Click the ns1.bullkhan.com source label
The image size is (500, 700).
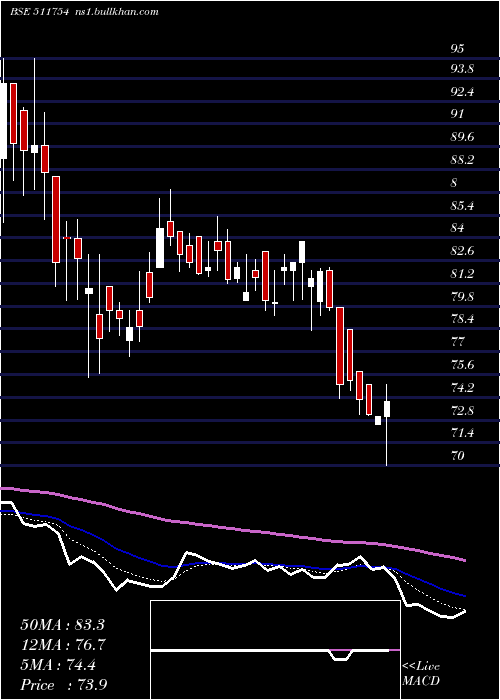pyautogui.click(x=115, y=12)
